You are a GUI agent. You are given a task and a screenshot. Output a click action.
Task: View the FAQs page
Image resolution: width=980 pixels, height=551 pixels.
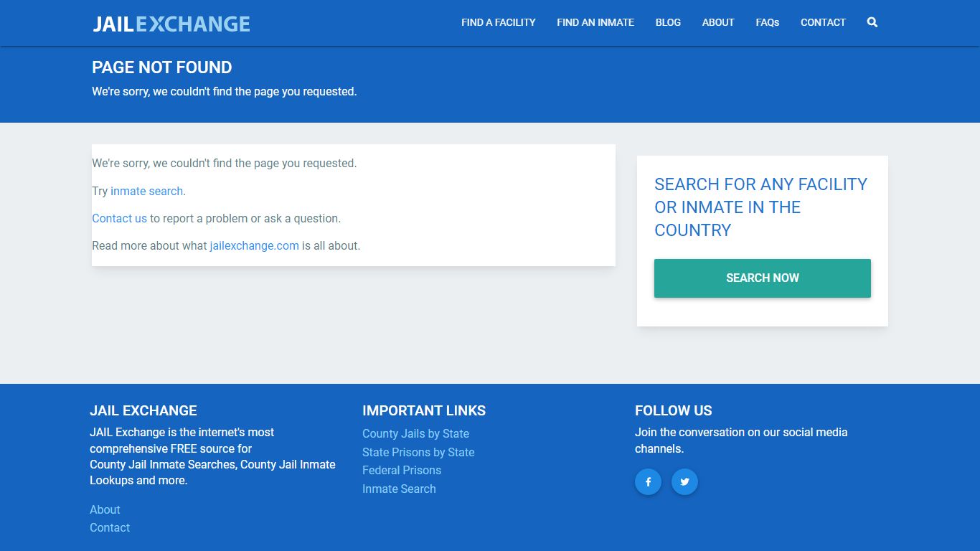[767, 22]
